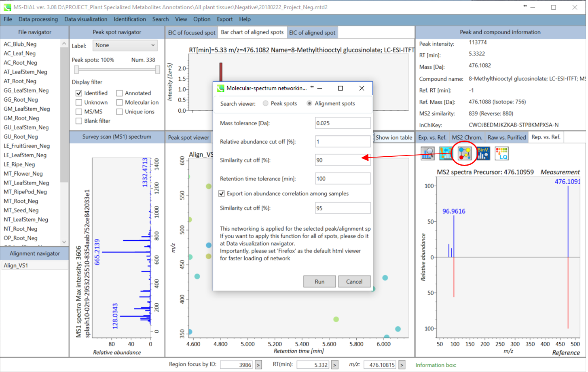The image size is (588, 372).
Task: Enable the Unique ions filter
Action: pos(120,112)
